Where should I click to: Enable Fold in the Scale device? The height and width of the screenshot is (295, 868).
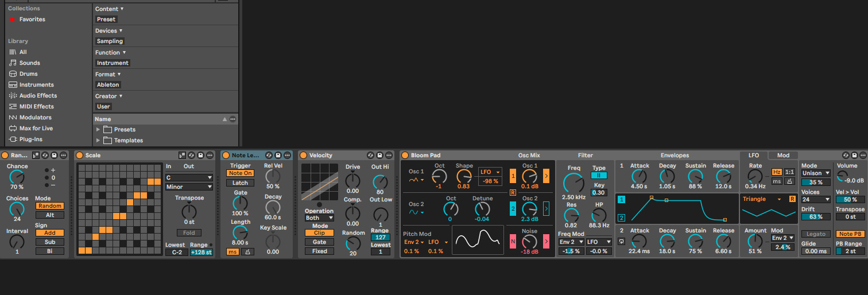tap(189, 233)
